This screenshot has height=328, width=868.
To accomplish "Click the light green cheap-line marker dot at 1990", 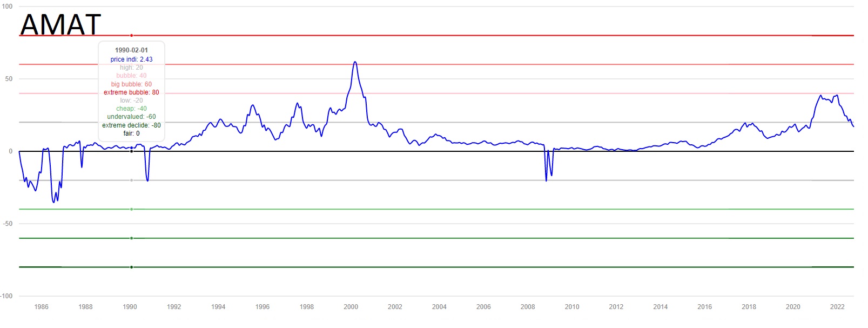I will [x=131, y=209].
